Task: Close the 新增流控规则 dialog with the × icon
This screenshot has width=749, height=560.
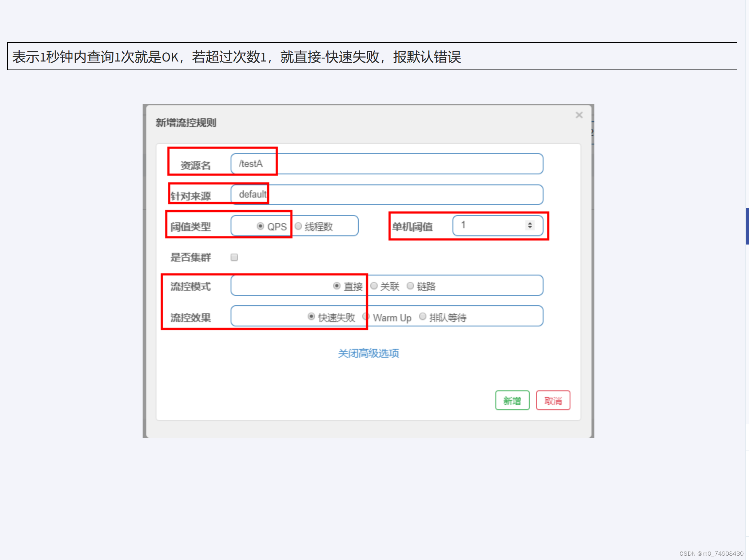Action: (579, 115)
